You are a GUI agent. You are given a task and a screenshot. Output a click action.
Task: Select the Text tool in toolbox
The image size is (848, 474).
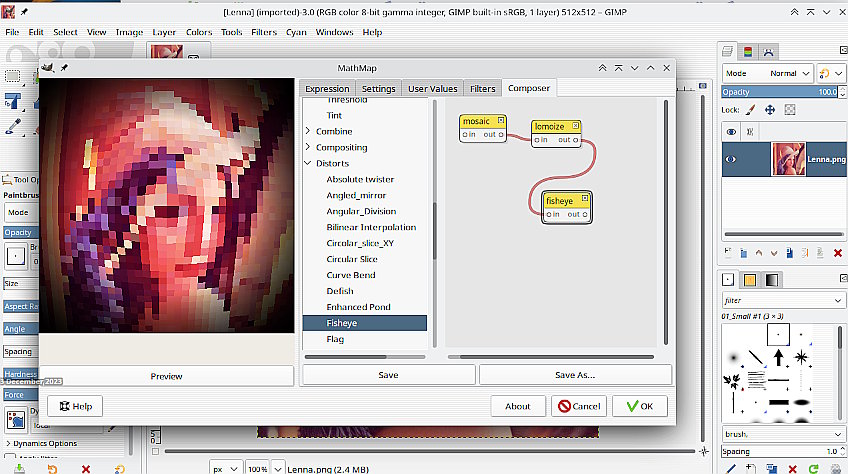[12, 101]
